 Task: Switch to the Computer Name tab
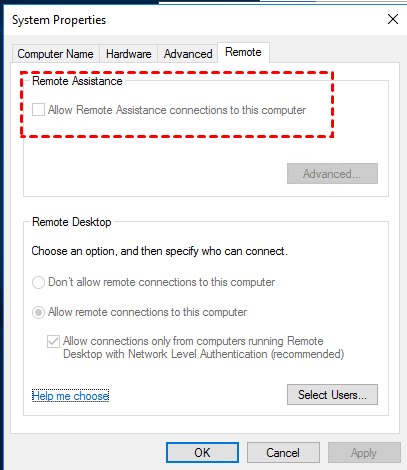coord(56,54)
